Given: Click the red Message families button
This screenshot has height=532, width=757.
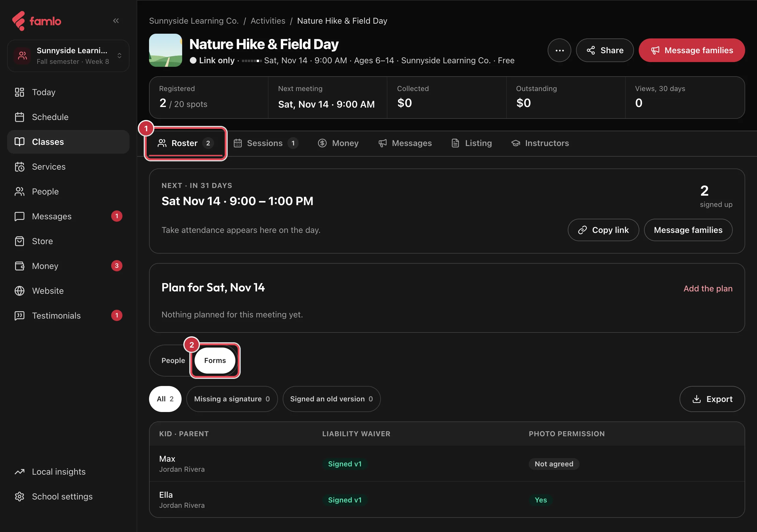Looking at the screenshot, I should (691, 51).
